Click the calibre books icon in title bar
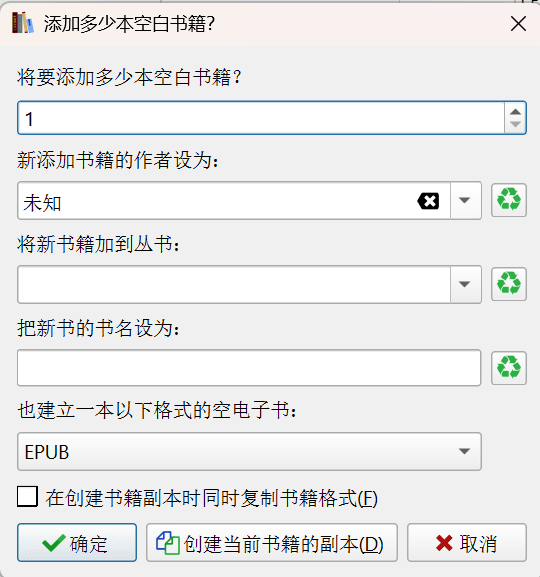The image size is (540, 577). point(23,23)
